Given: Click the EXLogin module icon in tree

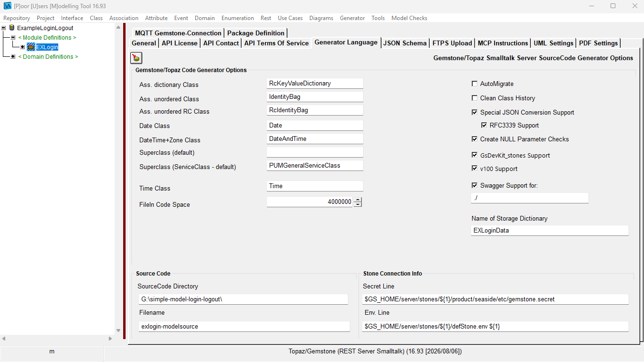Looking at the screenshot, I should 31,47.
